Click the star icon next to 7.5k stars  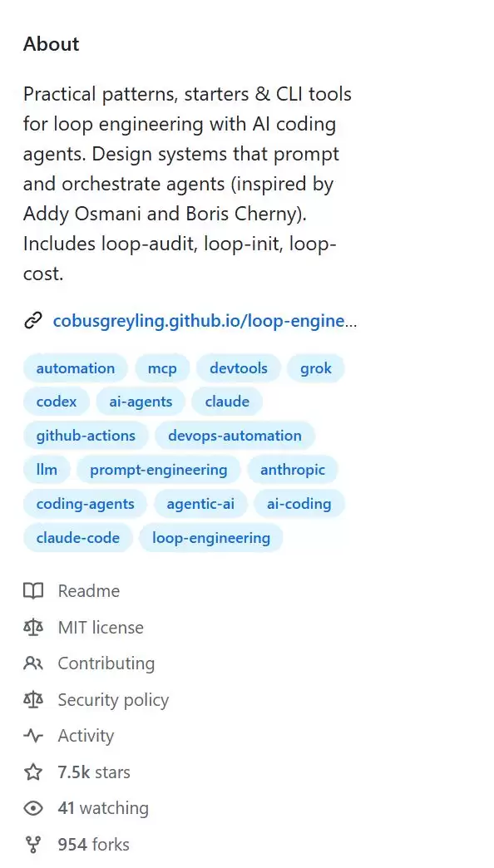tap(33, 772)
